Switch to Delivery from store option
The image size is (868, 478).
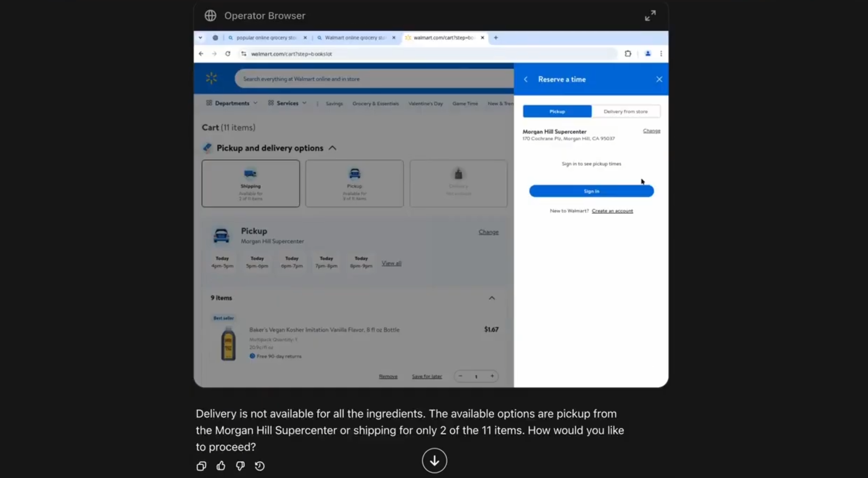[x=625, y=112]
